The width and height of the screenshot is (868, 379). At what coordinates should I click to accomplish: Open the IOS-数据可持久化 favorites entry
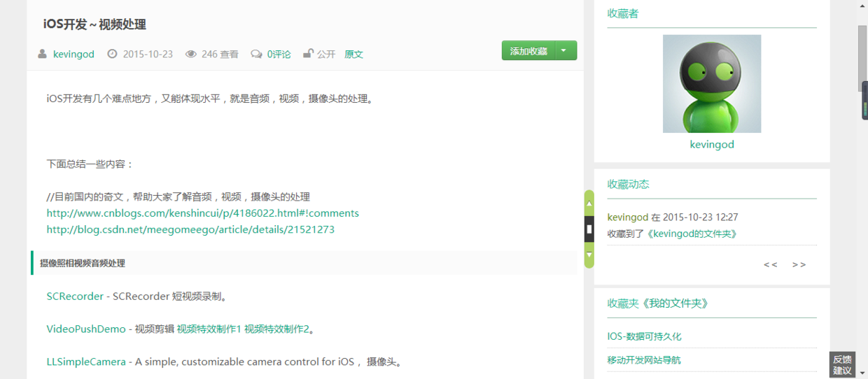point(644,336)
